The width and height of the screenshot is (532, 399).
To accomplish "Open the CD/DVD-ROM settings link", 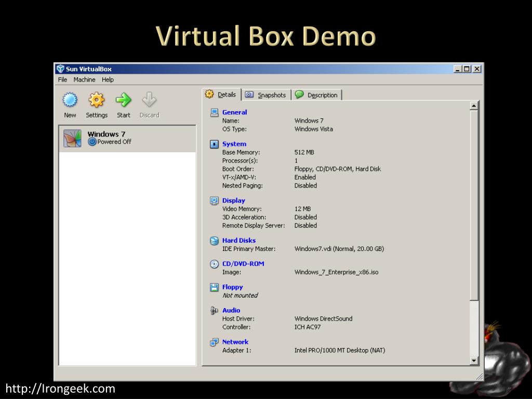I will click(243, 264).
